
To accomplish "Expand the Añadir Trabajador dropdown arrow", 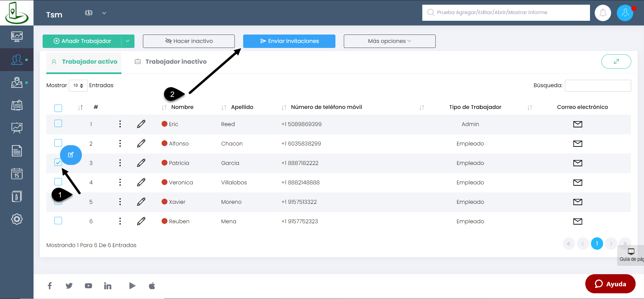I will pos(127,41).
